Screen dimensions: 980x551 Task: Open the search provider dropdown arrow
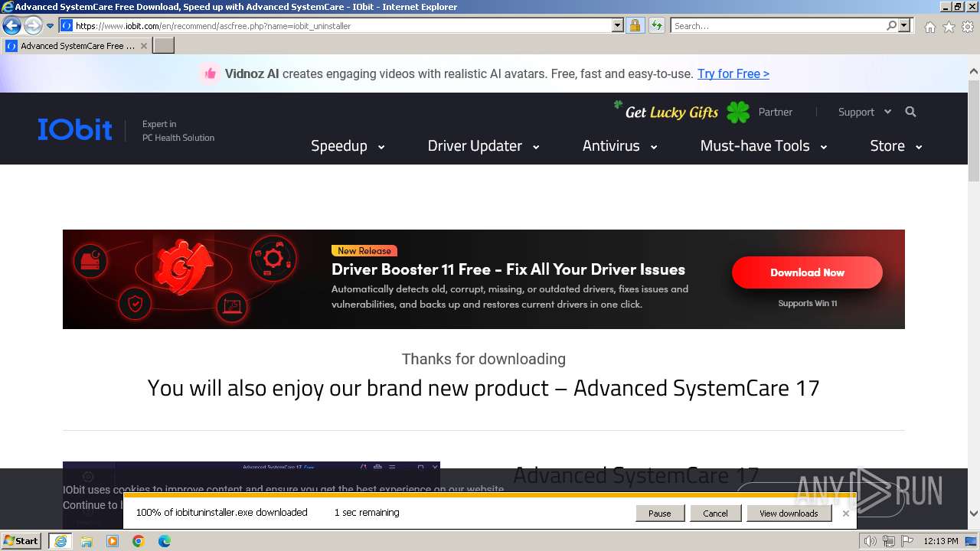904,25
